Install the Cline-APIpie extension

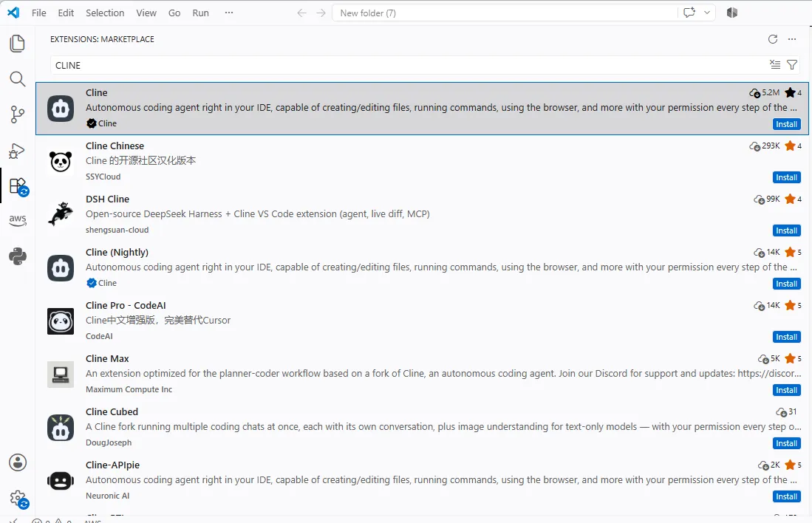(786, 496)
